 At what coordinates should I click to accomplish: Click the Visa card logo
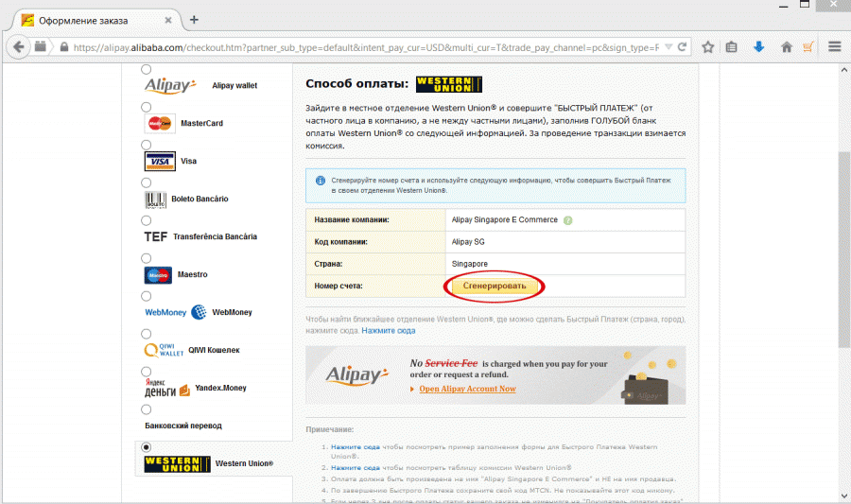coord(160,161)
